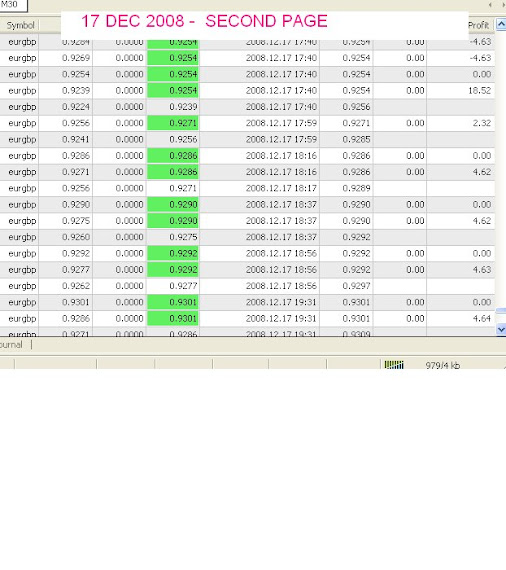The height and width of the screenshot is (570, 506).
Task: Click the green 0.9301 cell in the 0.9286 row
Action: pyautogui.click(x=173, y=318)
